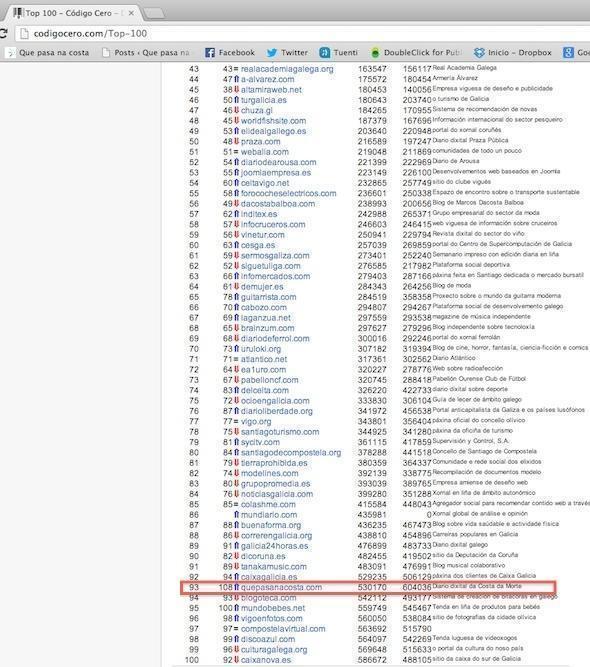Open the quepasanacosta.com link

tap(281, 587)
